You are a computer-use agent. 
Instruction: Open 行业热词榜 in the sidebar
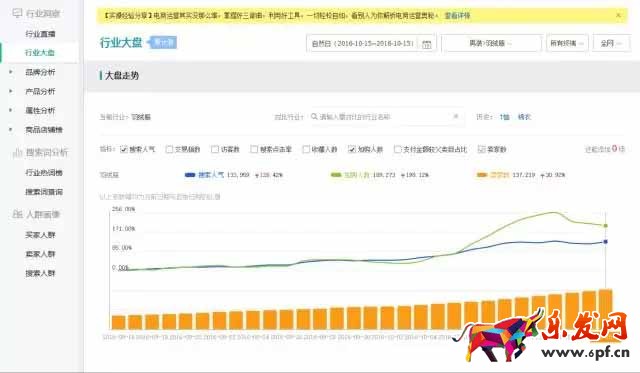click(44, 173)
